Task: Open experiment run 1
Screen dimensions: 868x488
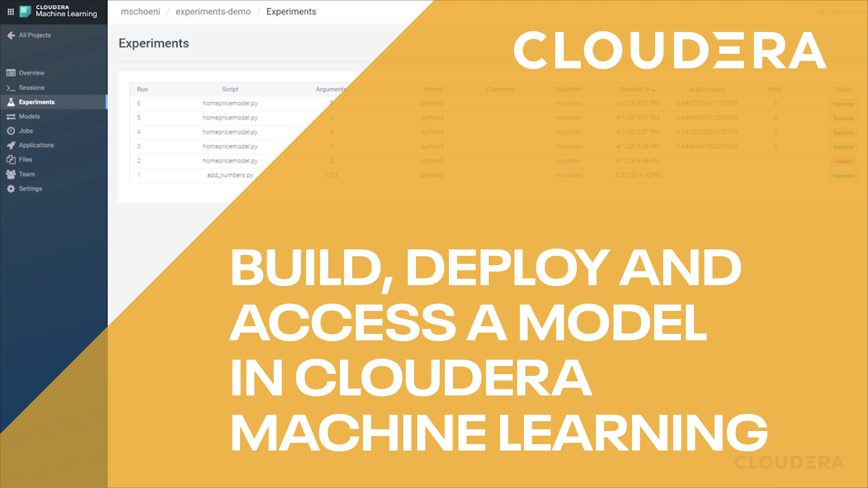Action: (x=139, y=175)
